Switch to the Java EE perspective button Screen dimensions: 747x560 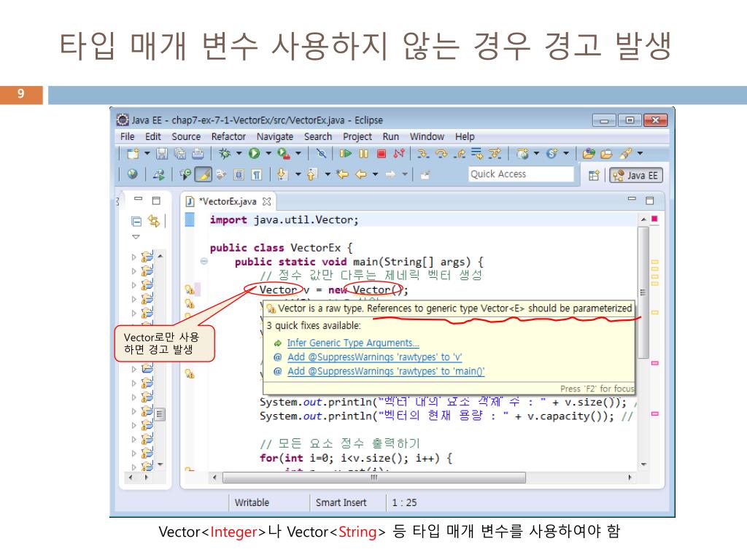(636, 176)
